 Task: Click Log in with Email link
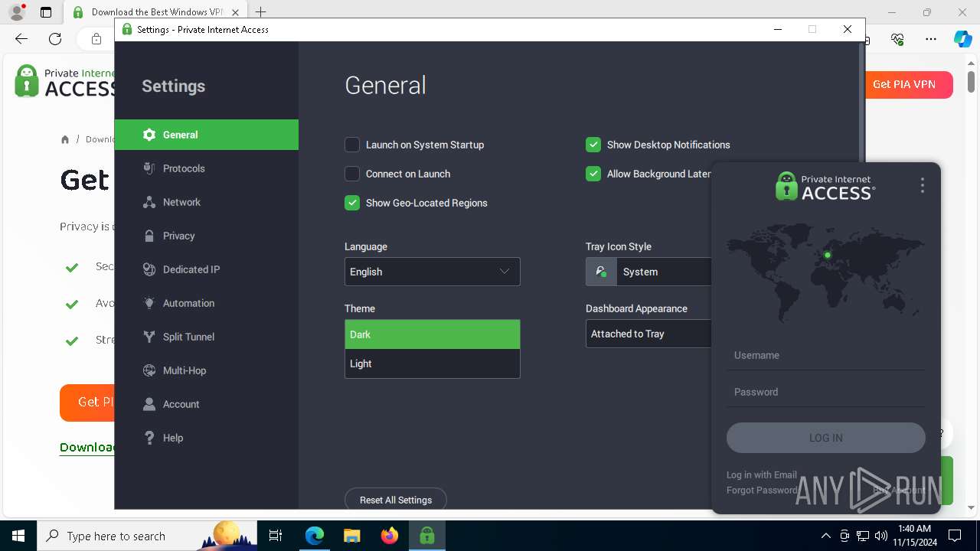(x=762, y=474)
